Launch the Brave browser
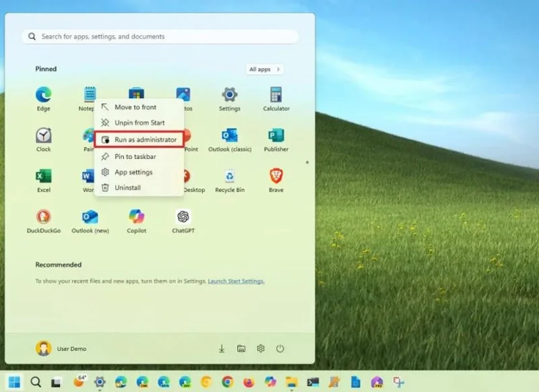This screenshot has width=539, height=392. (276, 181)
